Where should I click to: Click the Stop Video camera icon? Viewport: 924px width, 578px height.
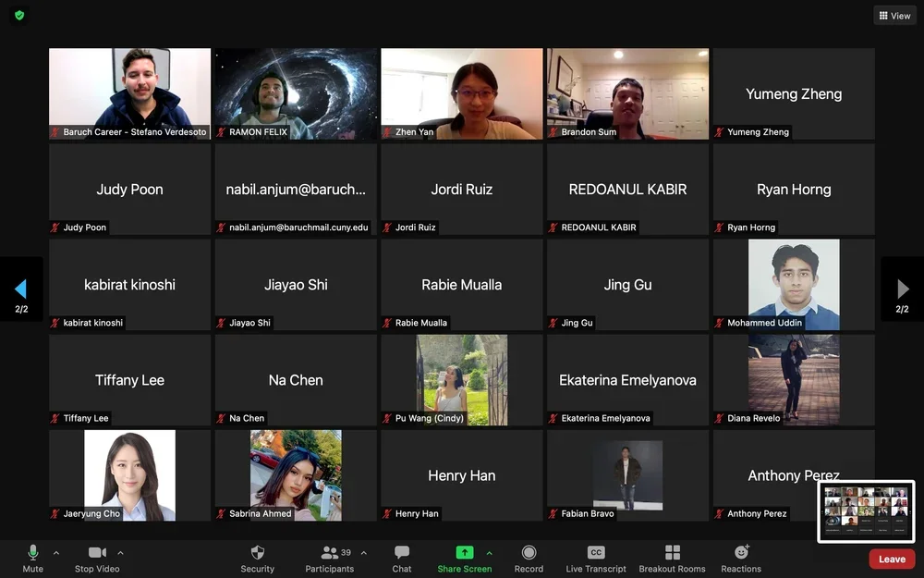coord(97,552)
